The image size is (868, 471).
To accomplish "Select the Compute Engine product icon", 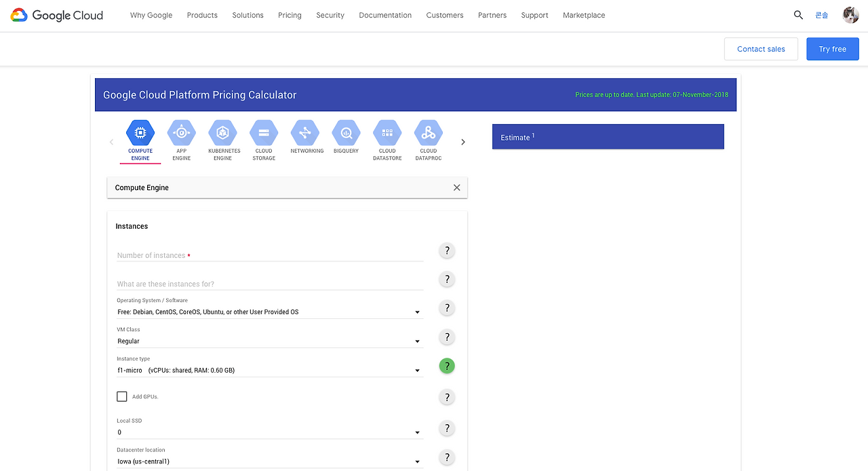I will pyautogui.click(x=140, y=133).
